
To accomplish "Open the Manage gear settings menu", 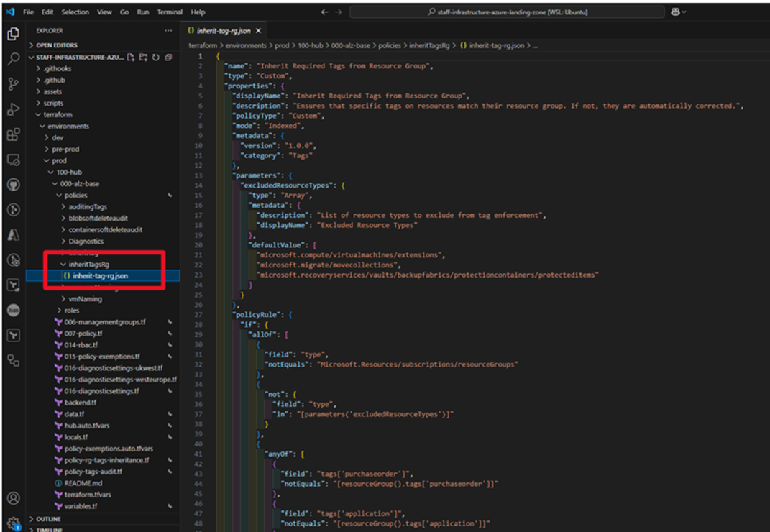I will [x=13, y=523].
